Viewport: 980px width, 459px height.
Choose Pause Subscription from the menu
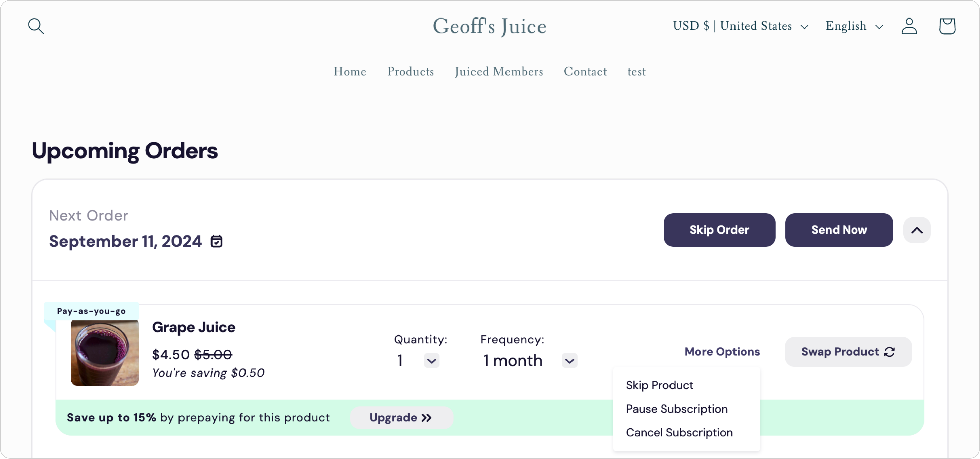(677, 409)
